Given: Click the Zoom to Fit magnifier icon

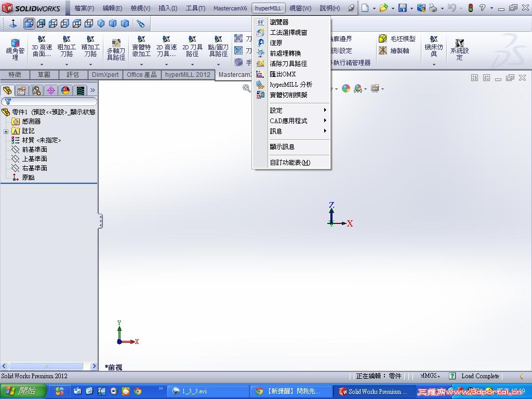Looking at the screenshot, I should coord(247,88).
